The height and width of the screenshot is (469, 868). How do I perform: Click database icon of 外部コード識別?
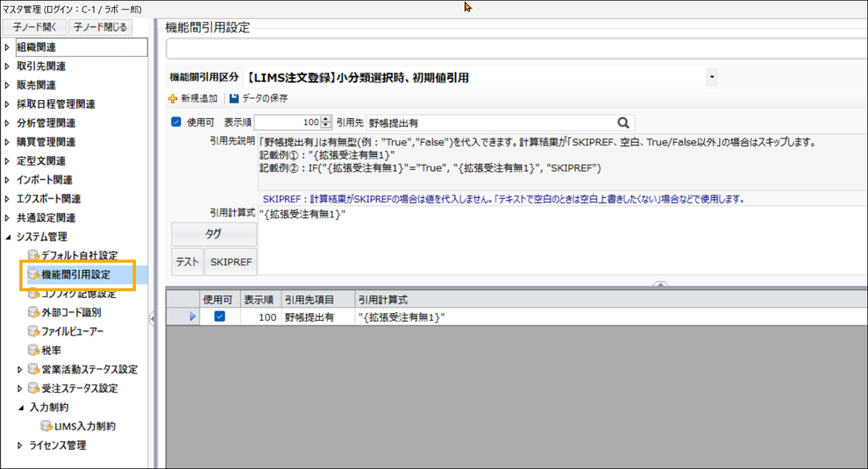(x=34, y=312)
